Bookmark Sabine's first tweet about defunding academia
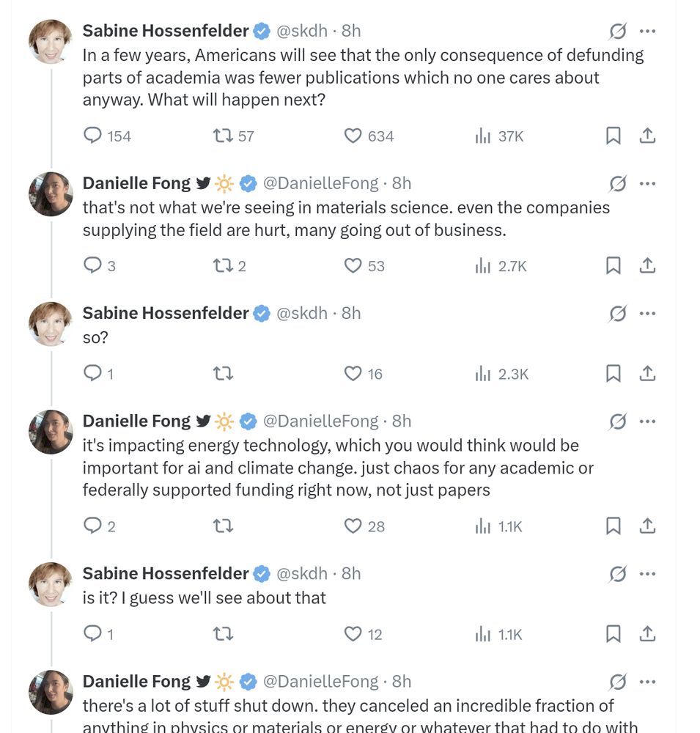 tap(614, 136)
